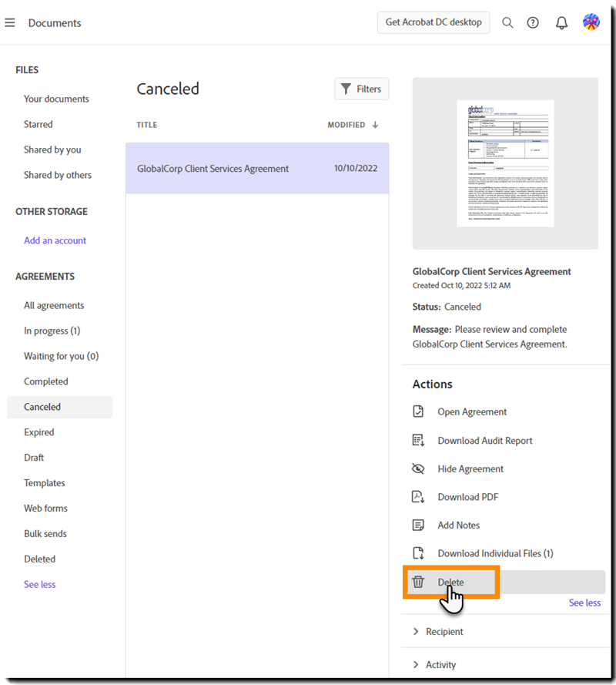The height and width of the screenshot is (685, 616).
Task: Delete the agreement using the trash icon
Action: (x=418, y=582)
